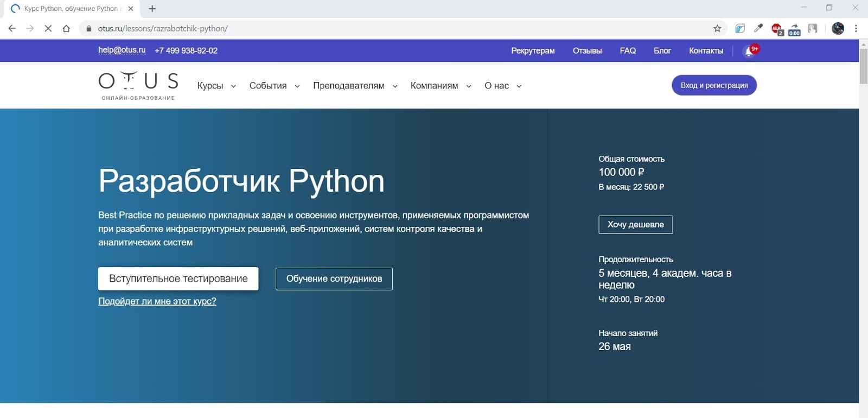Expand the Компаниям dropdown menu

[x=441, y=86]
